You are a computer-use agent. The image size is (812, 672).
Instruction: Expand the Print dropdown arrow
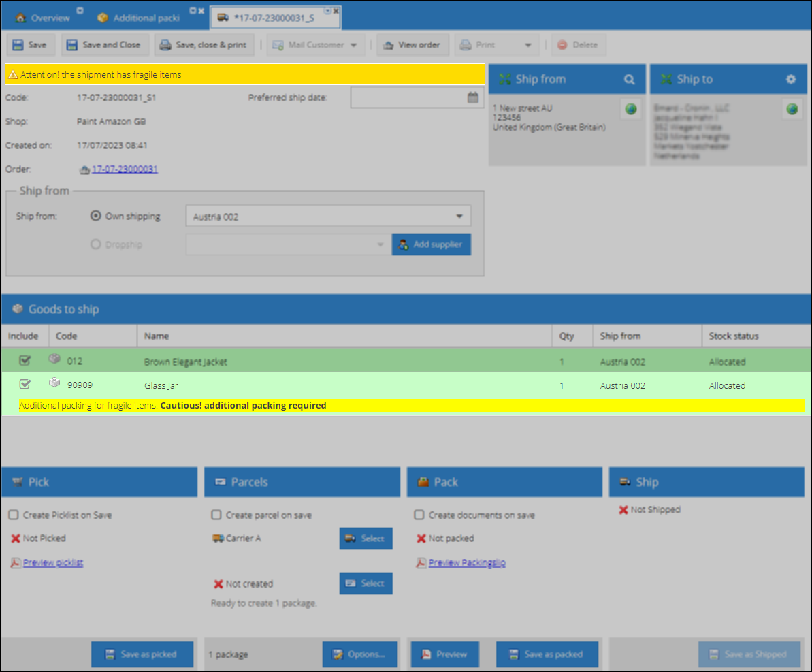[x=528, y=45]
